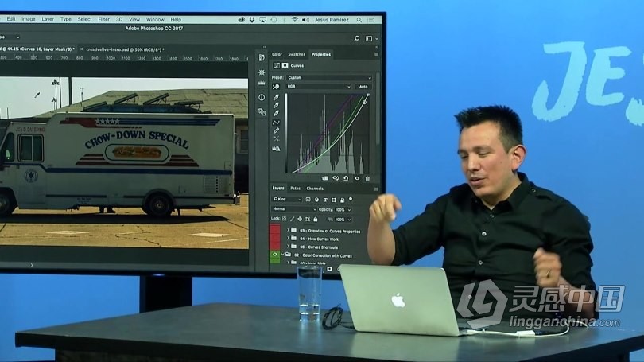Expand the 04 - How Curves Work group
Image resolution: width=644 pixels, height=362 pixels.
click(x=288, y=239)
